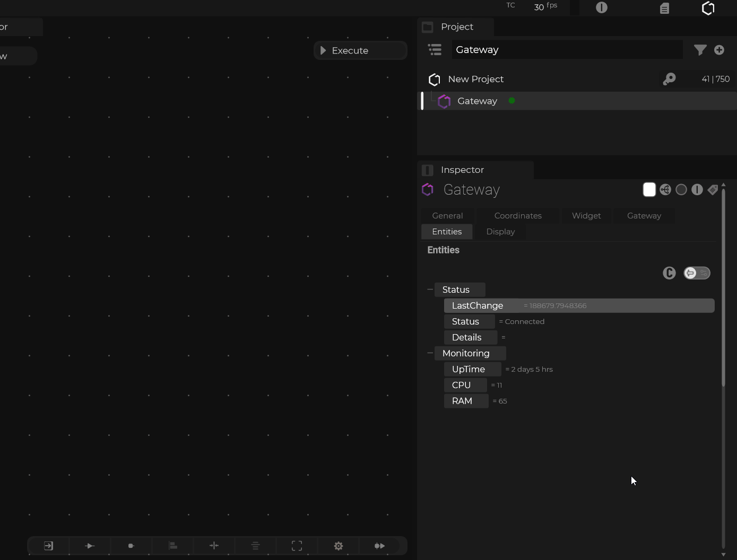This screenshot has height=560, width=737.
Task: Select the Gateway item in project tree
Action: [x=477, y=101]
